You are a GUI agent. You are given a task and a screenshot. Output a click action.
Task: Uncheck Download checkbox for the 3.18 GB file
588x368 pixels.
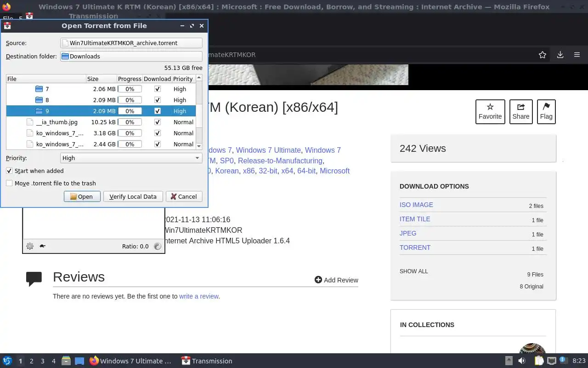coord(158,133)
